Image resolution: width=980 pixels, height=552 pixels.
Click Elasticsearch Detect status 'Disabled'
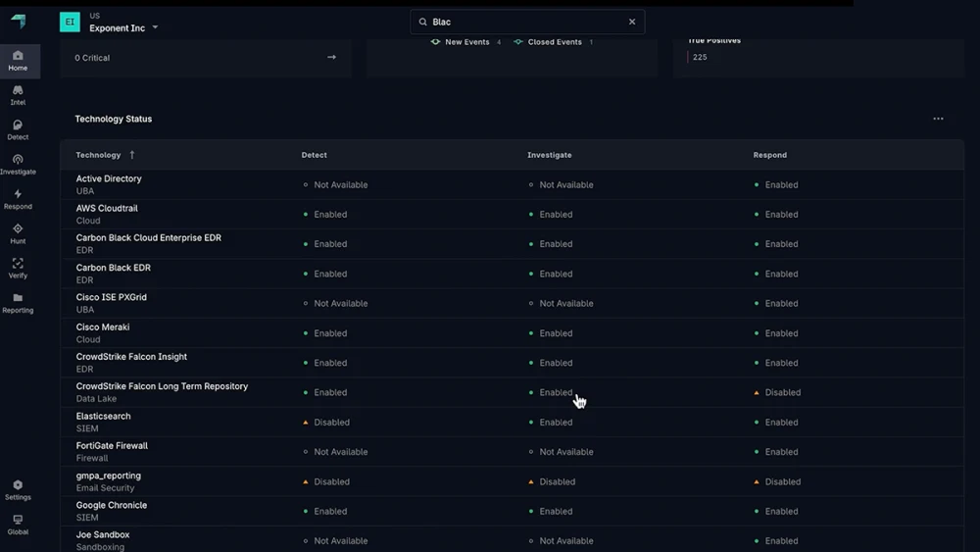(326, 422)
